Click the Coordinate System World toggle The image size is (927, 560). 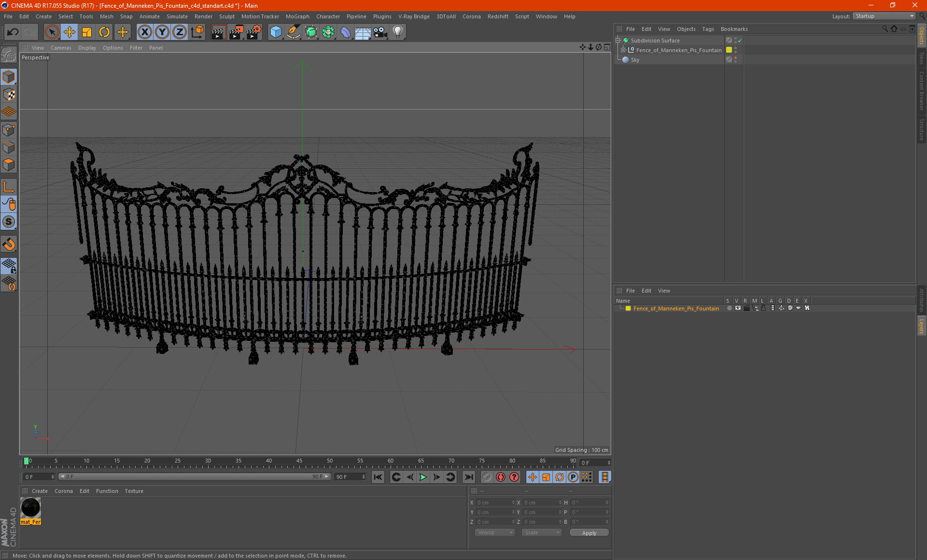(x=492, y=533)
